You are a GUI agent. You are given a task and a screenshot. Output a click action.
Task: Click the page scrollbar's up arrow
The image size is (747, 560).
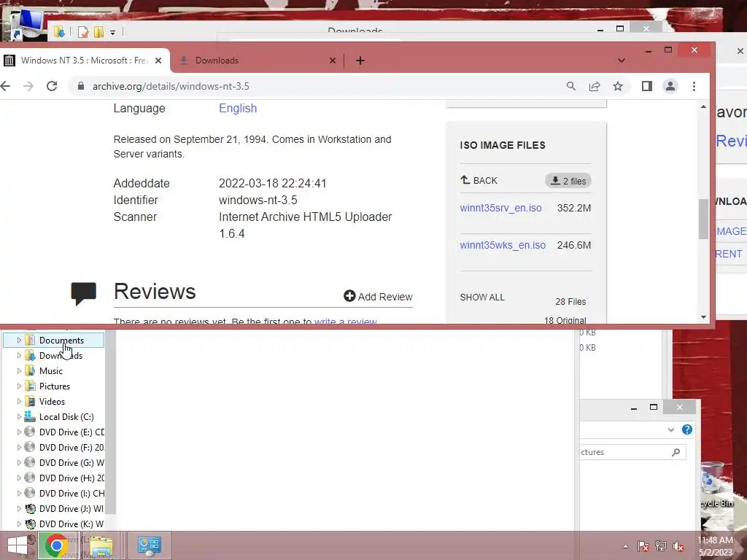(x=704, y=106)
